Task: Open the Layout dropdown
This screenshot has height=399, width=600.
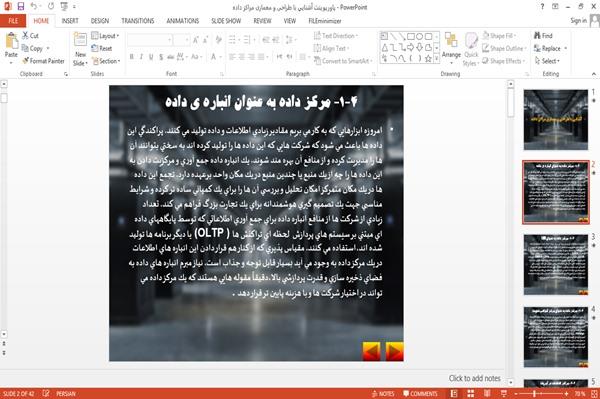Action: 105,36
